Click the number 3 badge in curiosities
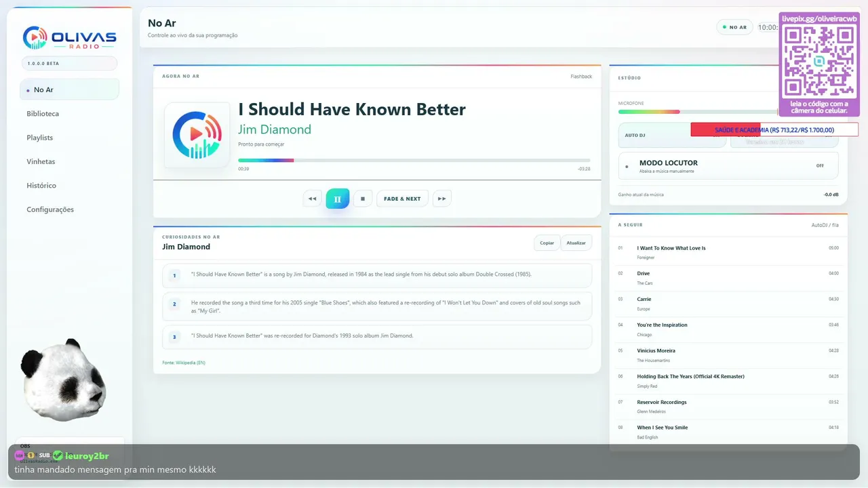 click(x=174, y=337)
